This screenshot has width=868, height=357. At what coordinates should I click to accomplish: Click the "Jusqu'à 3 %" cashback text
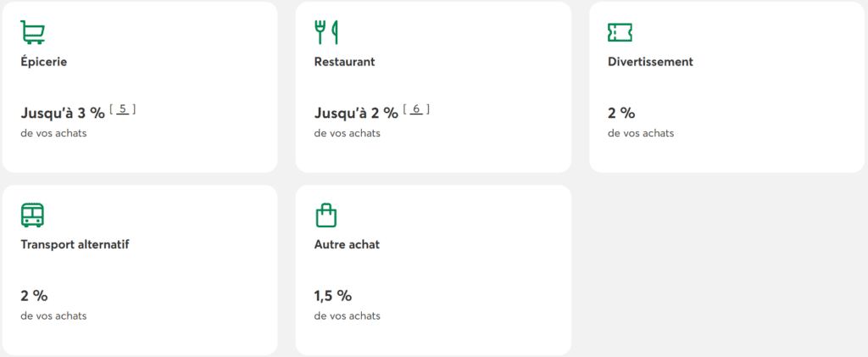[63, 113]
